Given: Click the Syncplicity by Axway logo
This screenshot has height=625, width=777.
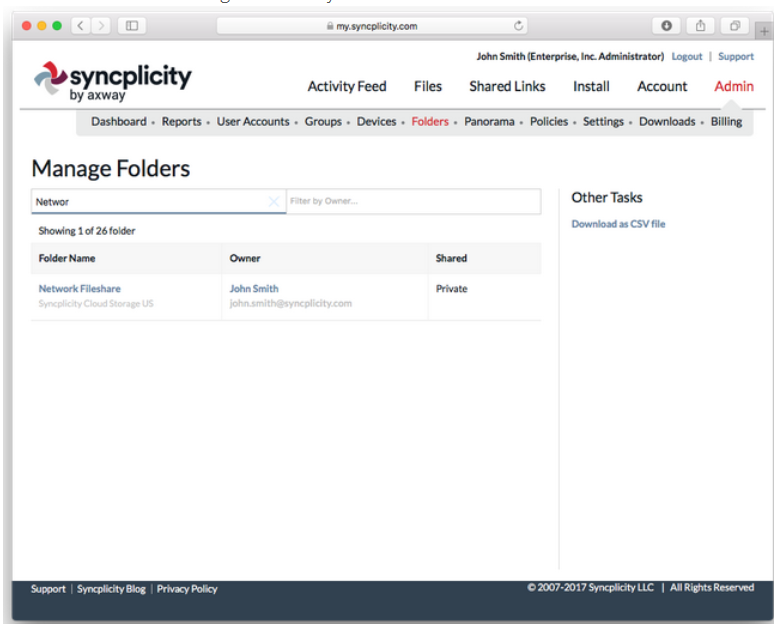Looking at the screenshot, I should click(x=112, y=81).
